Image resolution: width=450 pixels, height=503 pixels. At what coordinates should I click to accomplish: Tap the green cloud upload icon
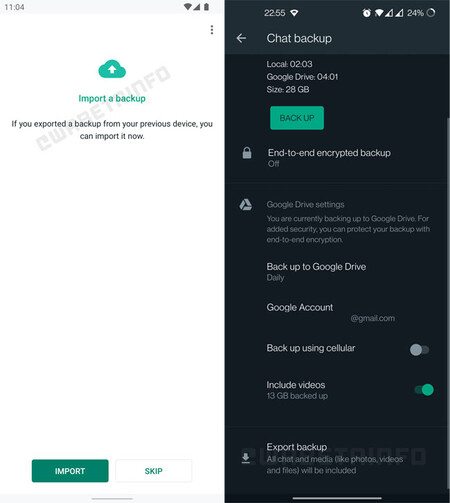pos(112,69)
